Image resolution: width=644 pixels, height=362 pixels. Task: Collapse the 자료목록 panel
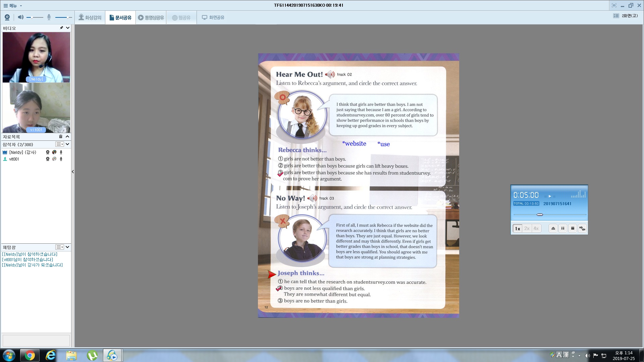click(67, 137)
